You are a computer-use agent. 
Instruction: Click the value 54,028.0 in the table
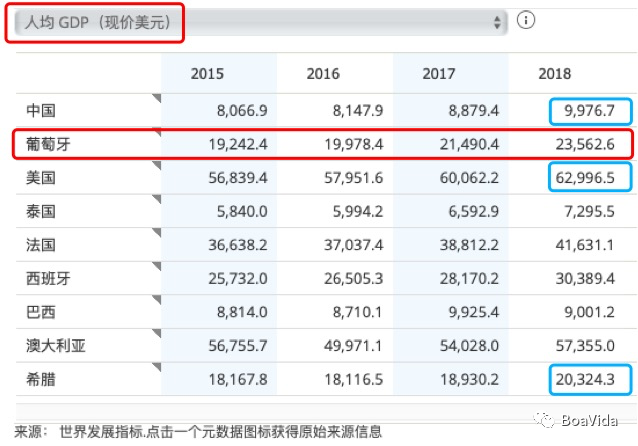pyautogui.click(x=469, y=346)
